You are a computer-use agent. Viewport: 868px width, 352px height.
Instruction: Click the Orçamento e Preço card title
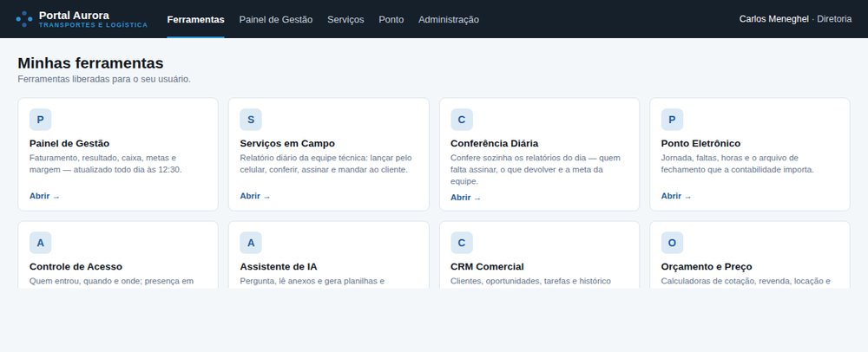click(707, 266)
